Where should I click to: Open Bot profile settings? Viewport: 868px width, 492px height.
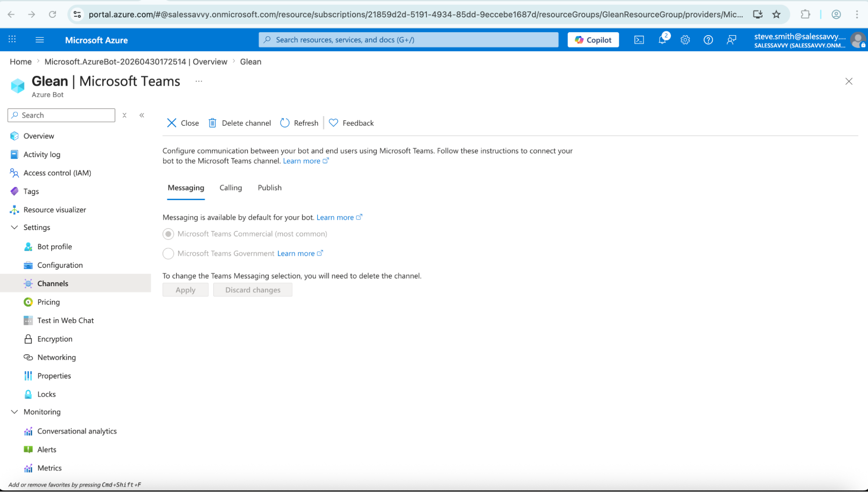pos(55,247)
